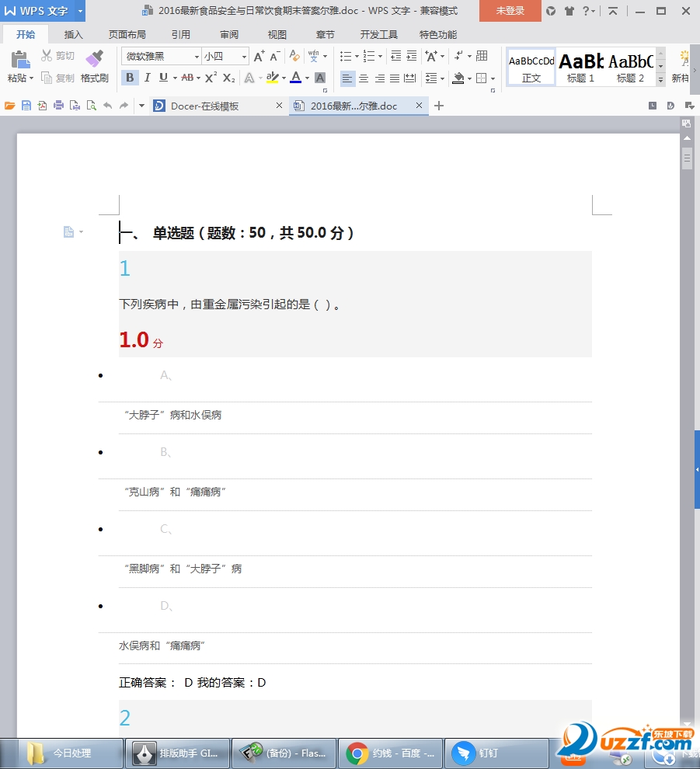700x769 pixels.
Task: Click the vertical scrollbar thumb
Action: point(687,158)
